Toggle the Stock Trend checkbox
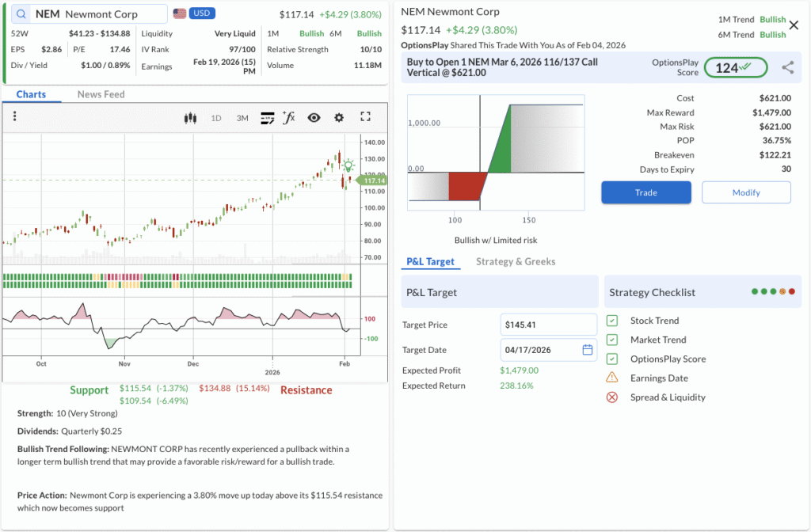Viewport: 811px width, 532px height. tap(612, 321)
